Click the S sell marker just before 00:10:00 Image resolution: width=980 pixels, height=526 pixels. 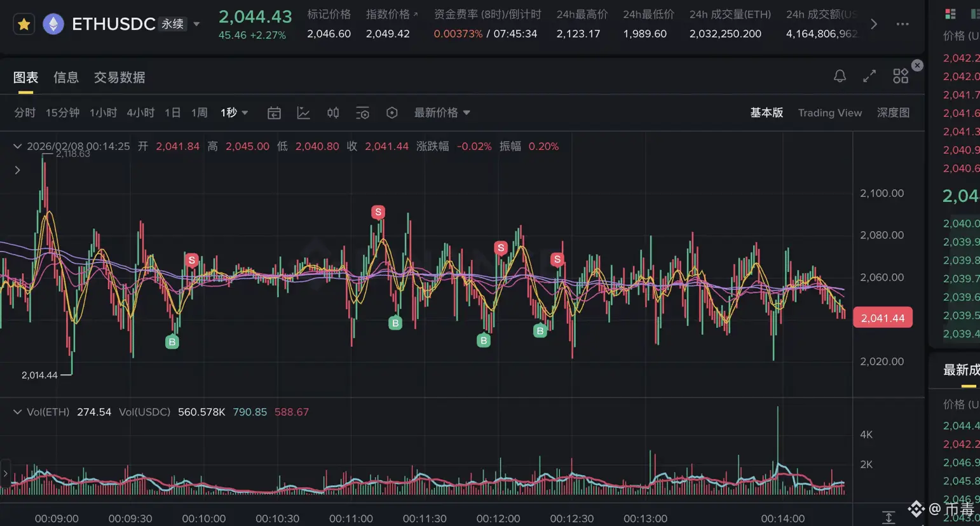pyautogui.click(x=191, y=260)
